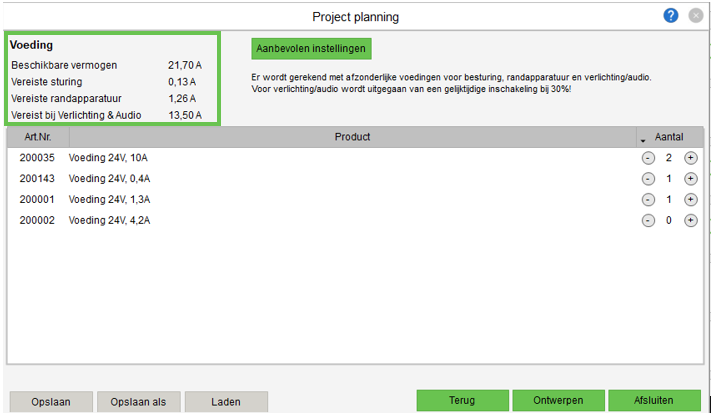Choose Opslaan als to save a copy

pyautogui.click(x=139, y=402)
